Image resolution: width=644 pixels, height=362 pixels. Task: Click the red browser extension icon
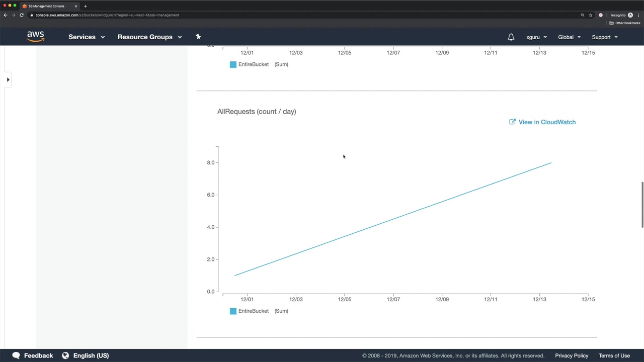601,15
